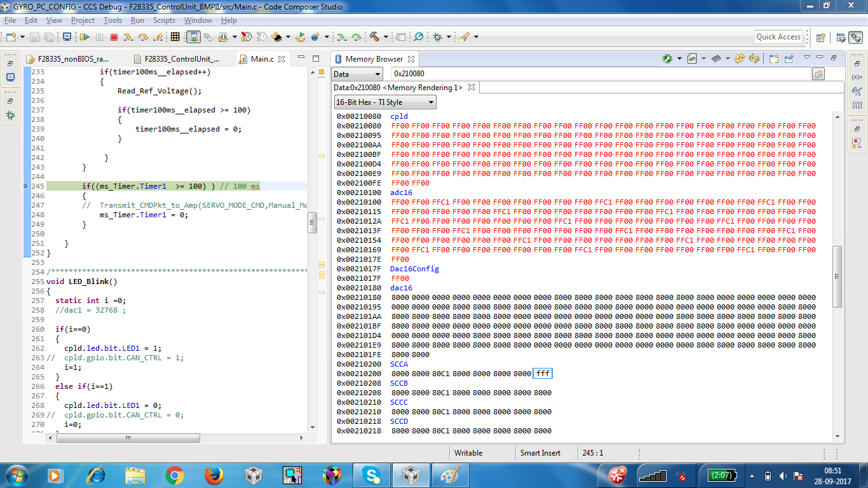Click the monitor-shaped debug view icon in the toolbar
The height and width of the screenshot is (488, 868).
67,37
